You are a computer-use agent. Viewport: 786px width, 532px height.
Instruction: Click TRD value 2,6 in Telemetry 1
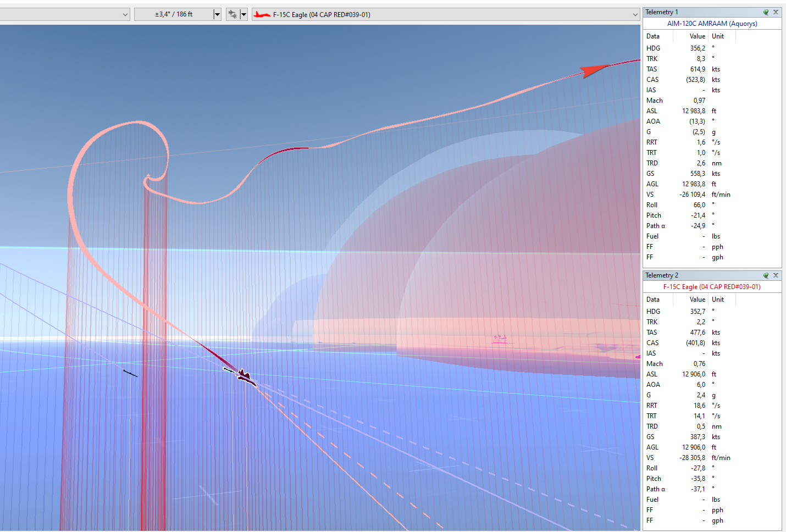pos(701,163)
